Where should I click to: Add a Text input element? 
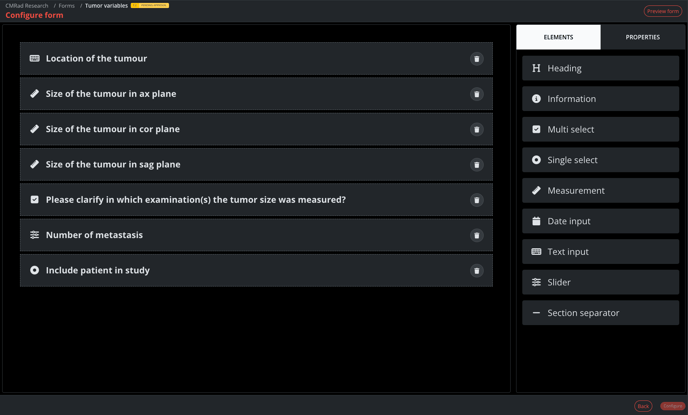600,251
